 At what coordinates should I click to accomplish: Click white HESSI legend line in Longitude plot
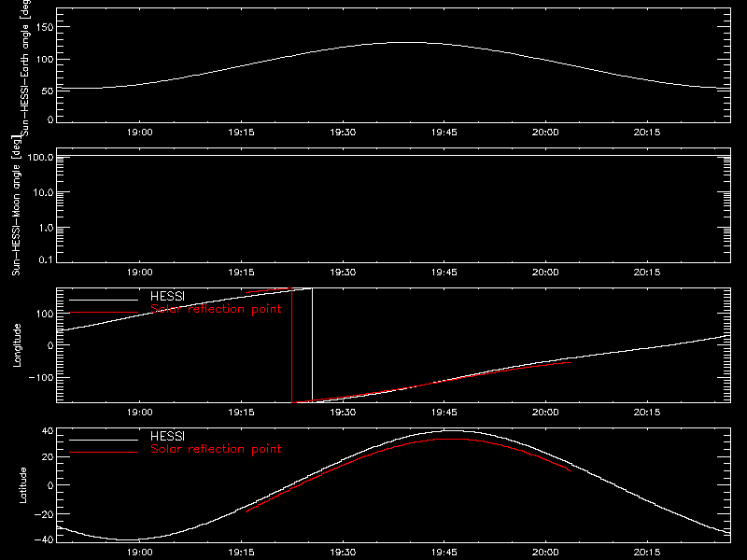click(x=104, y=300)
